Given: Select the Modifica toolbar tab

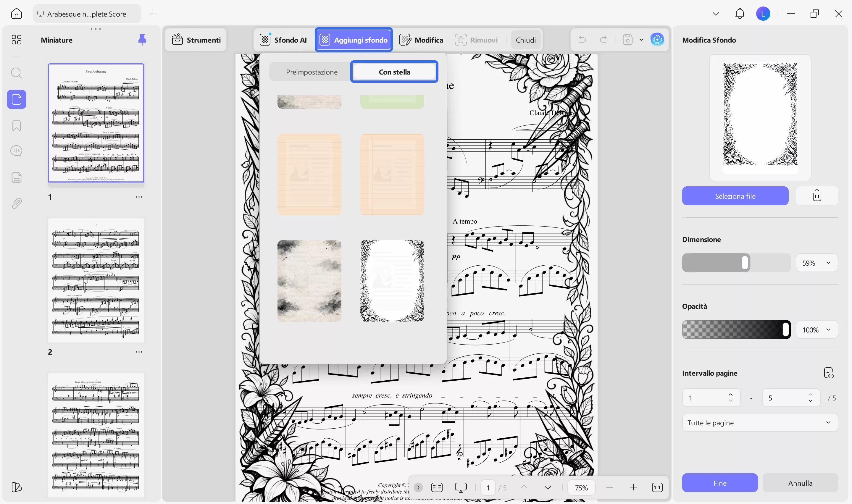Looking at the screenshot, I should (x=422, y=40).
